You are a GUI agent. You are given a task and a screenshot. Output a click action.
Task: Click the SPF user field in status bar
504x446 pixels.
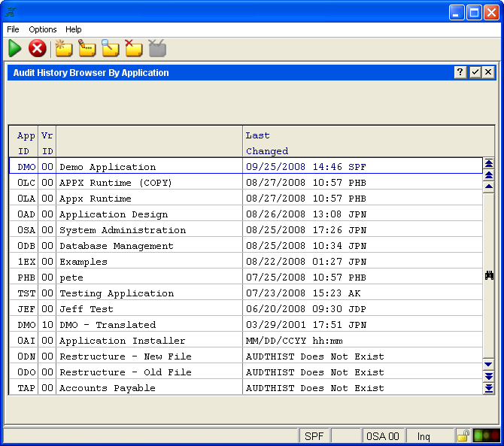coord(314,436)
